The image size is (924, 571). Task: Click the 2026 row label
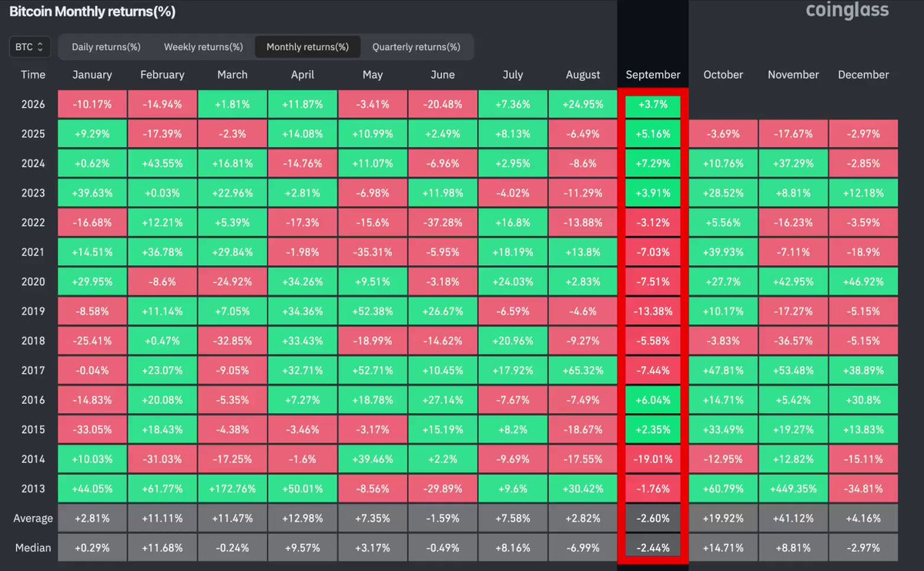[33, 104]
